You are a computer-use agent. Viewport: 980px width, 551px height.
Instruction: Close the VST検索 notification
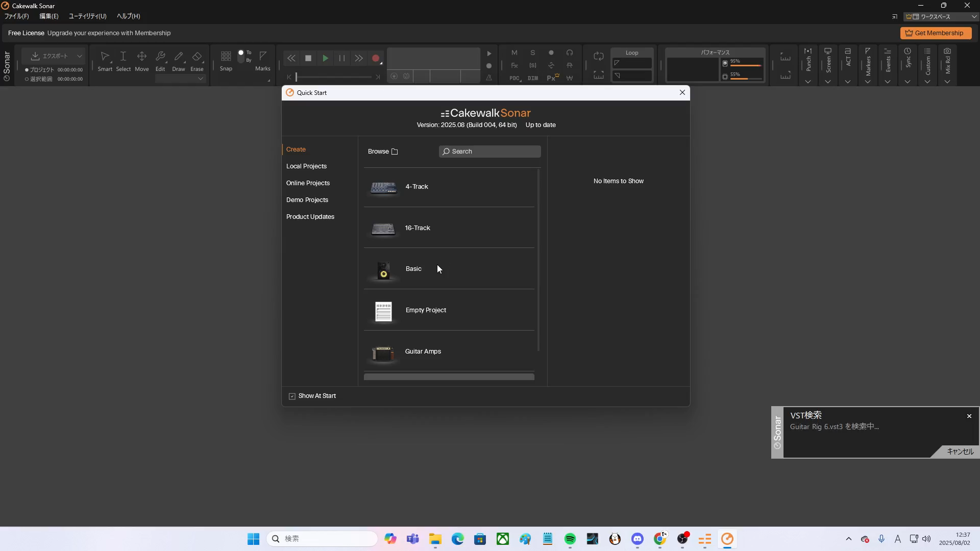pyautogui.click(x=969, y=416)
